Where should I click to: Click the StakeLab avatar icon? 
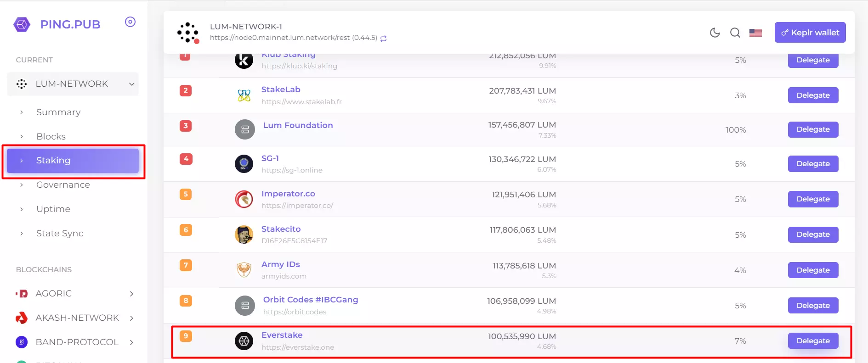point(244,95)
